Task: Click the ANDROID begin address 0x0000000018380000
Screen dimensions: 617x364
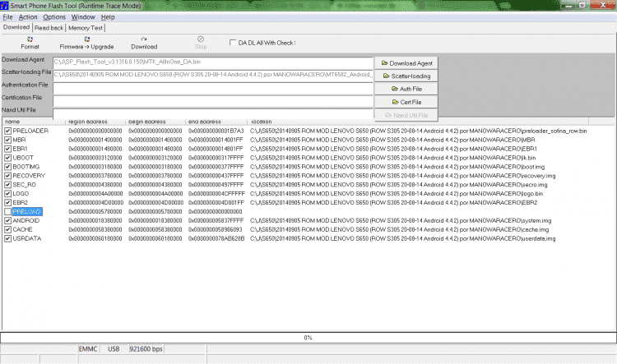Action: (155, 220)
